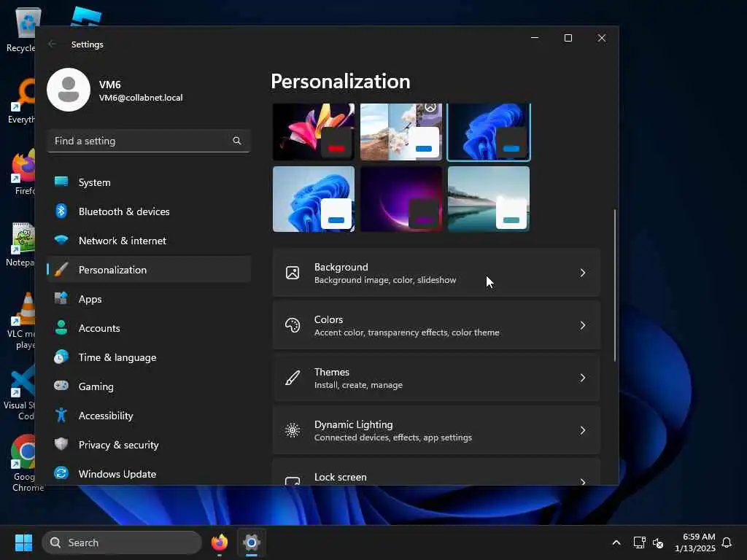The width and height of the screenshot is (747, 560).
Task: Click the Colors palette icon
Action: point(293,324)
